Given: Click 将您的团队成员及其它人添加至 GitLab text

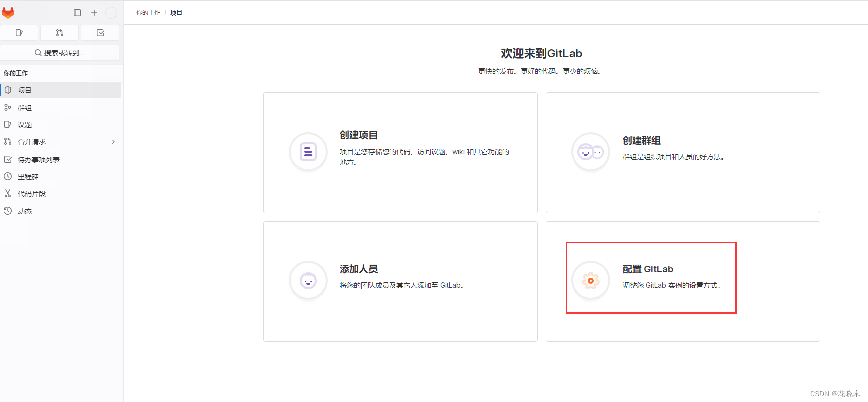Looking at the screenshot, I should pyautogui.click(x=402, y=285).
